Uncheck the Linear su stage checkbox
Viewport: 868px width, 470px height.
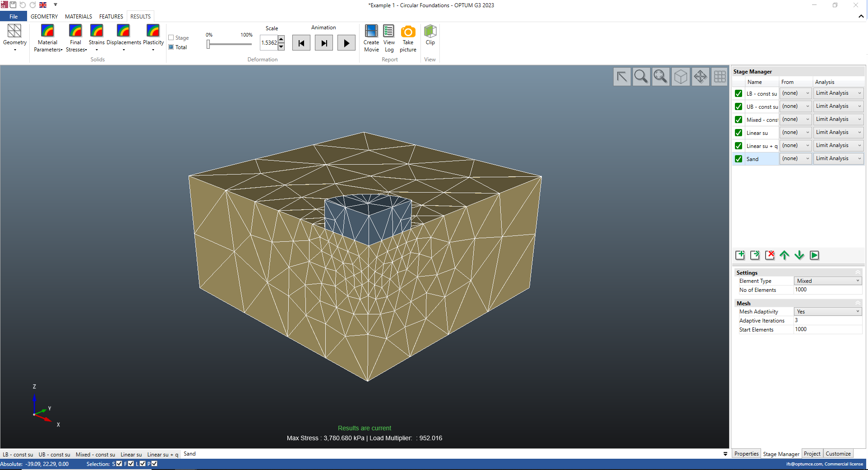click(x=739, y=133)
